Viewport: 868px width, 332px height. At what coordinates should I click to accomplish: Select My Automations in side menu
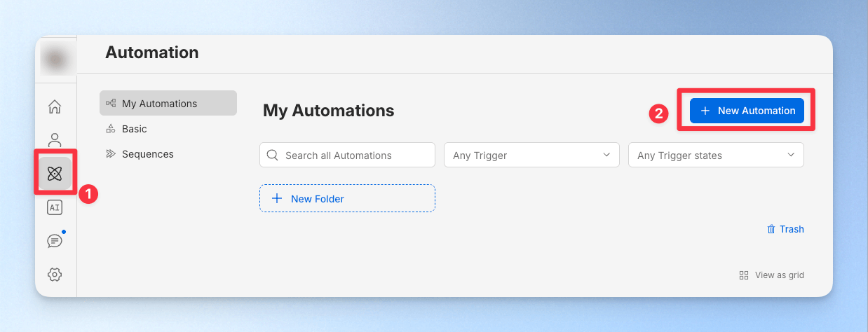[x=168, y=104]
